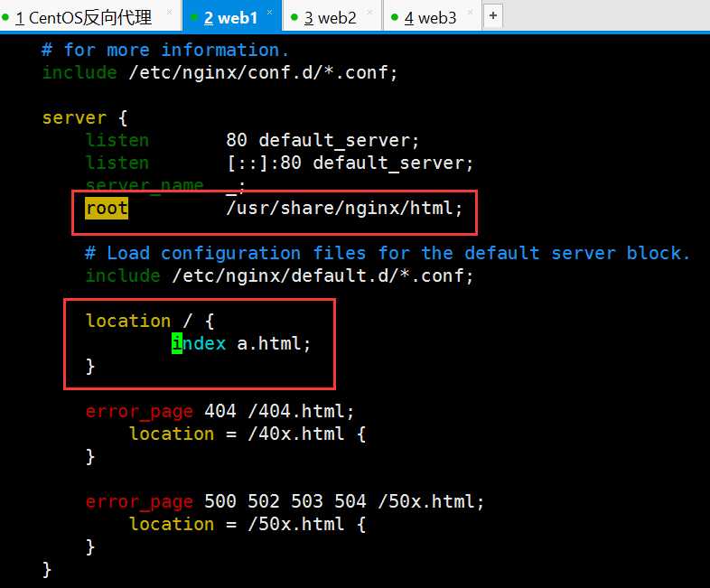Click the second 'listen' directive
This screenshot has height=588, width=710.
(x=117, y=163)
